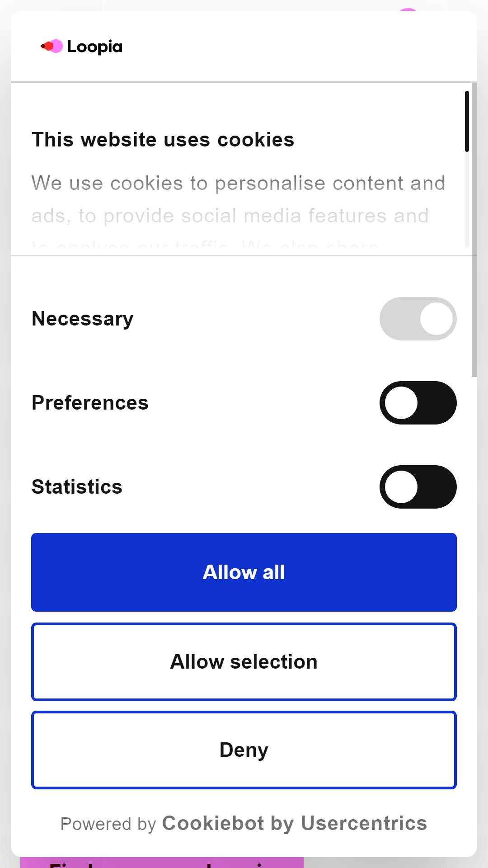488x868 pixels.
Task: Click the Deny button
Action: point(244,750)
